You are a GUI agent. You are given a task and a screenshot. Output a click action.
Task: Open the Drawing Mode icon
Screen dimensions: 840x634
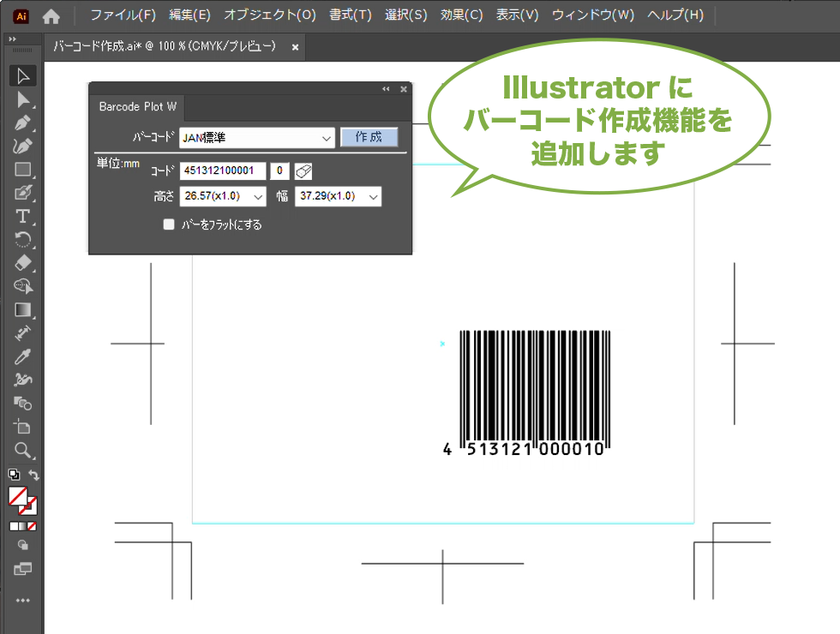coord(22,545)
